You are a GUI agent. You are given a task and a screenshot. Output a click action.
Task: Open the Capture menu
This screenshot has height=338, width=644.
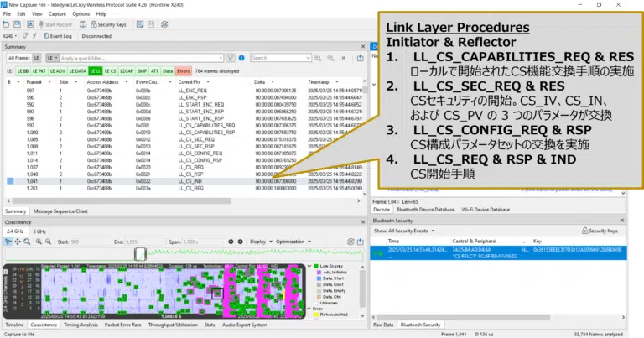(x=58, y=14)
